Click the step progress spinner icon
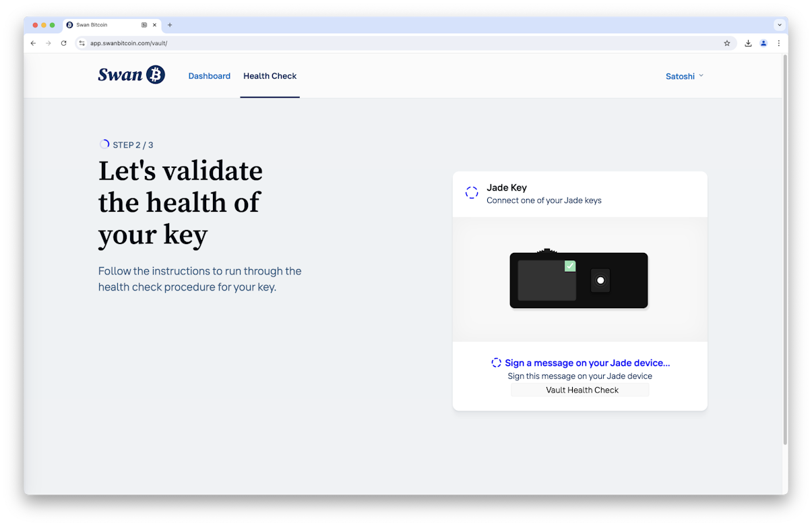This screenshot has height=526, width=812. point(104,144)
